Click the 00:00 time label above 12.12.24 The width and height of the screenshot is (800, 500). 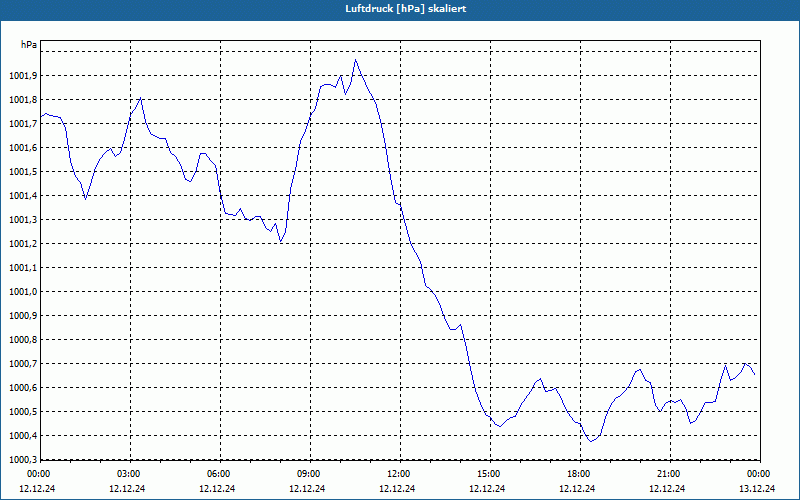point(38,474)
